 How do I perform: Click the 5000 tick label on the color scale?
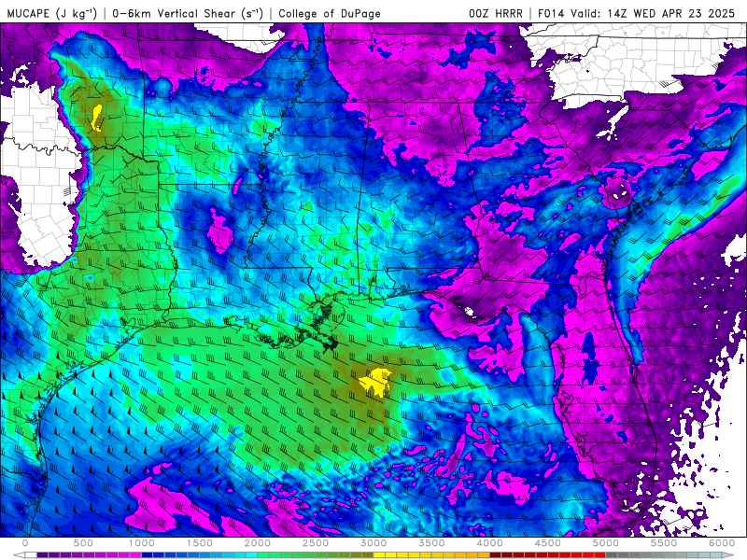pos(605,543)
